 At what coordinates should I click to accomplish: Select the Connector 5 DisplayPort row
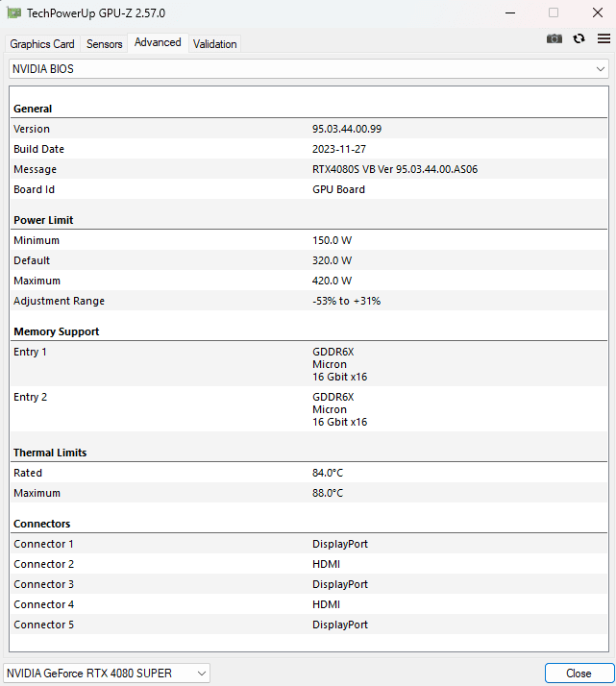pyautogui.click(x=308, y=625)
